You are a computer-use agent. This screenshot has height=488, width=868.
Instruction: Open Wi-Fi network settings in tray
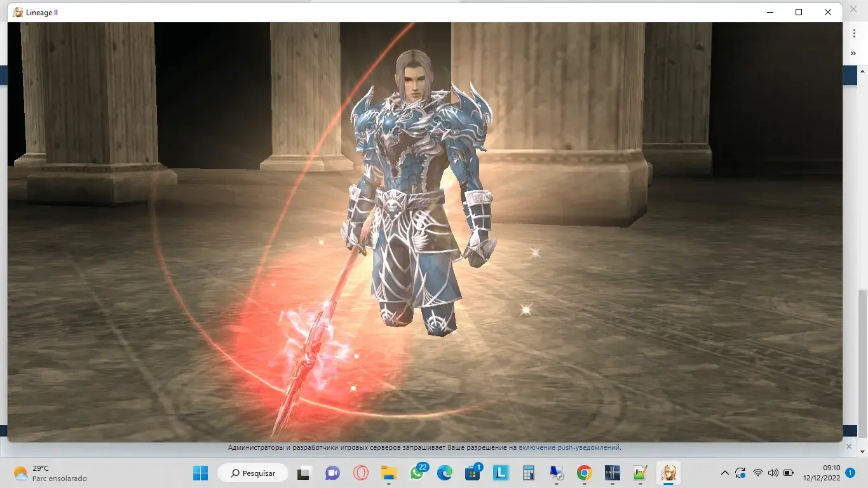[x=757, y=473]
